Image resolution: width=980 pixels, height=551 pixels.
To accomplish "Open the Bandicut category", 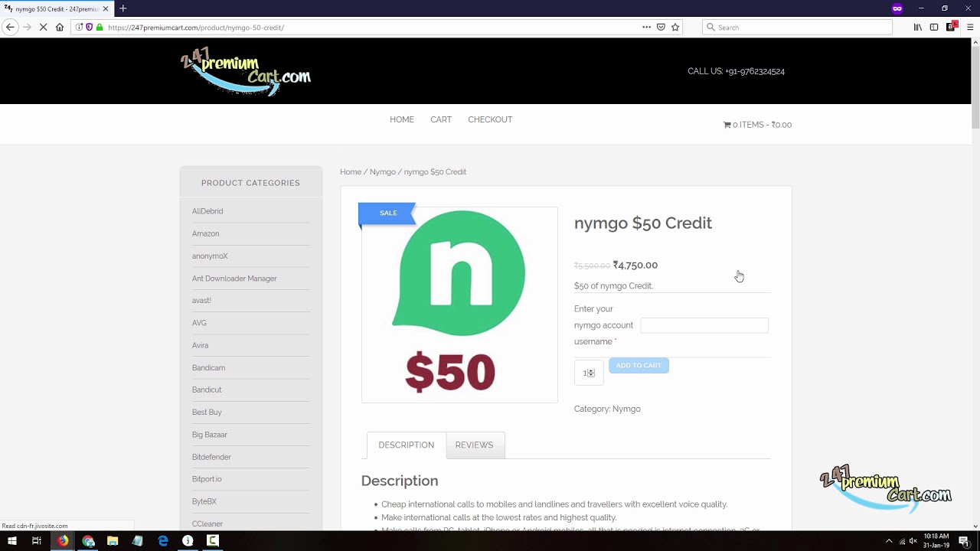I will 207,390.
